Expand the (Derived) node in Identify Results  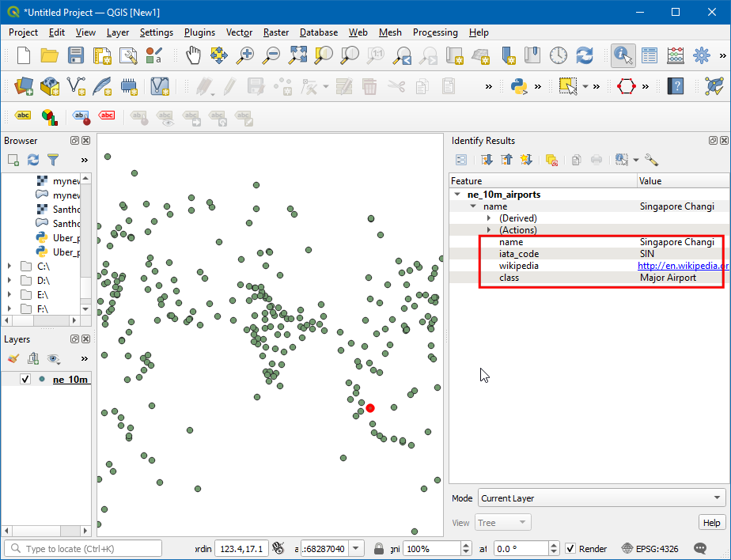tap(489, 218)
